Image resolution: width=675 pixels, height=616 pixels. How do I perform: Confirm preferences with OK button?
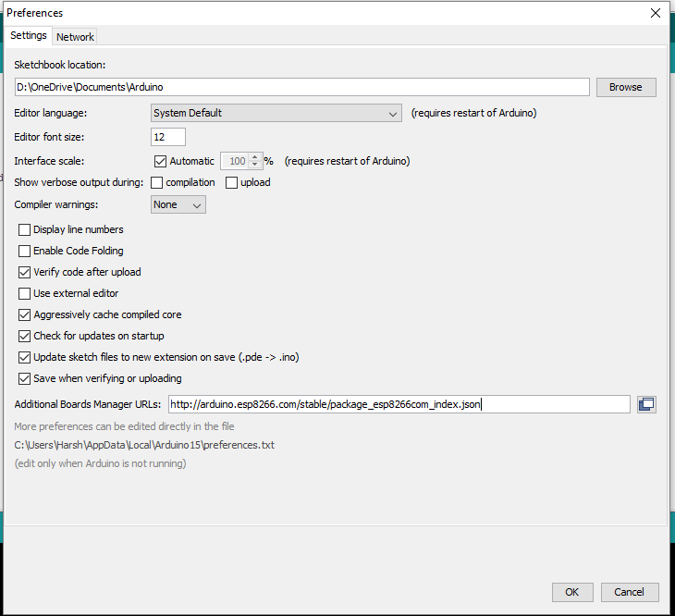(571, 592)
